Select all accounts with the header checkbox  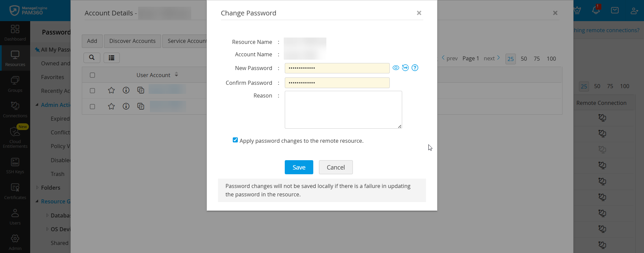click(x=92, y=75)
